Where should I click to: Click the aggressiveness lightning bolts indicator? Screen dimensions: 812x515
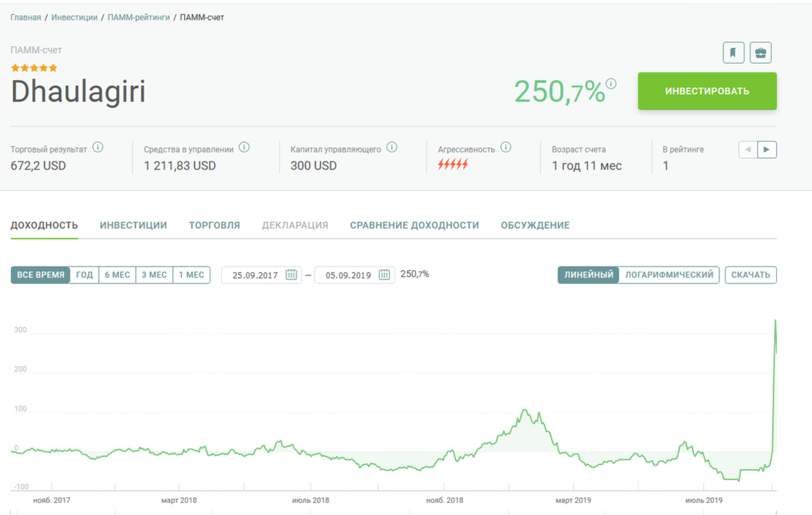tap(453, 165)
